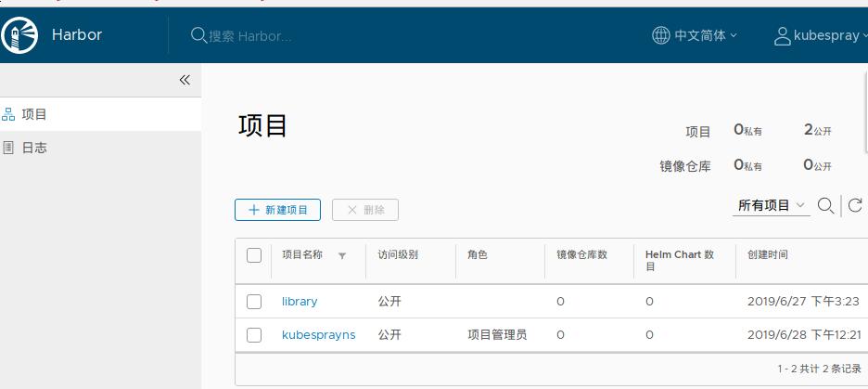Select the kubesprayns row checkbox
Screen dimensions: 868x389
coord(254,335)
